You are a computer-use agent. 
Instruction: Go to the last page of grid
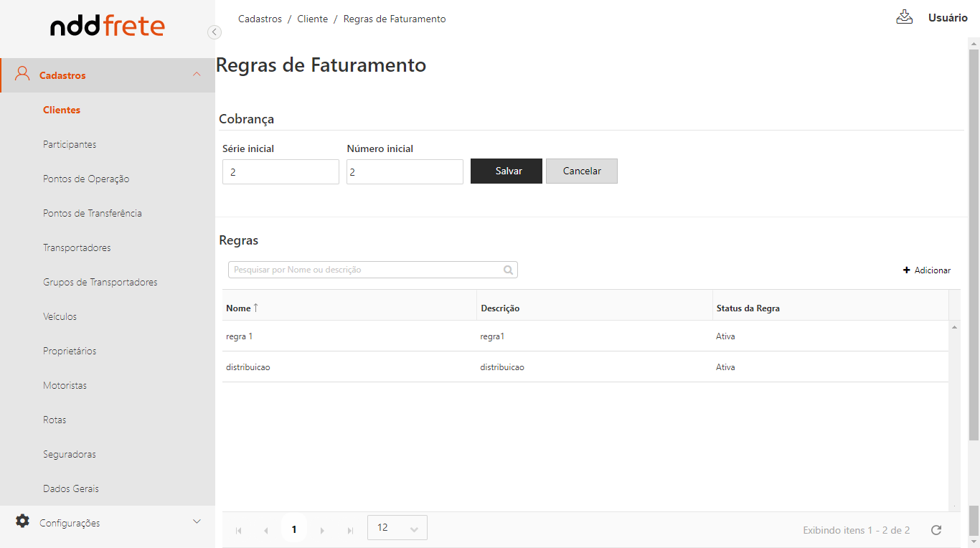coord(350,530)
